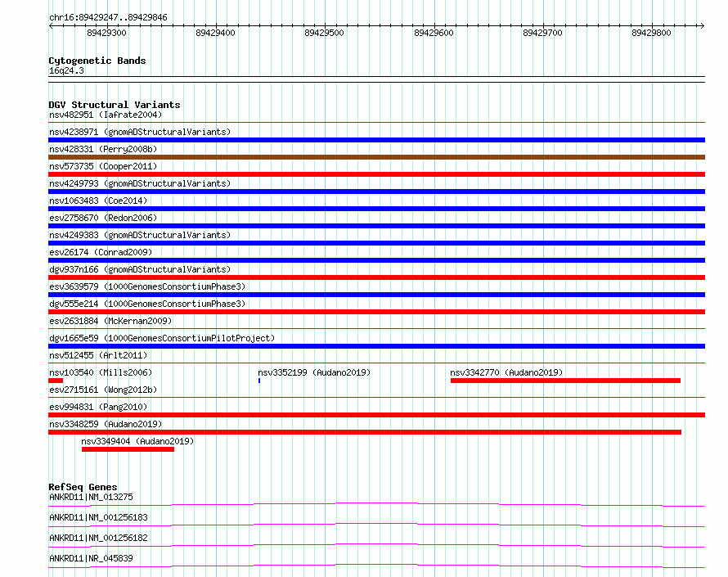
Task: Select the blue esv26174 Conrad2009 bar
Action: (x=376, y=260)
